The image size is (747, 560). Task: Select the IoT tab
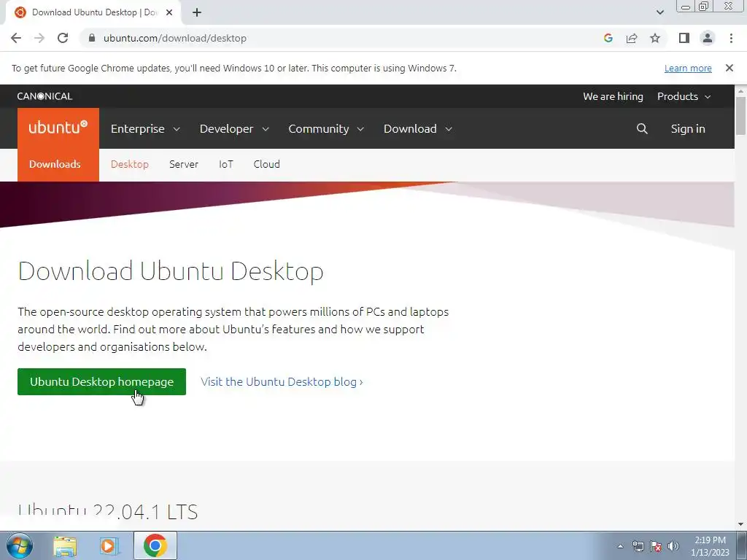coord(226,164)
